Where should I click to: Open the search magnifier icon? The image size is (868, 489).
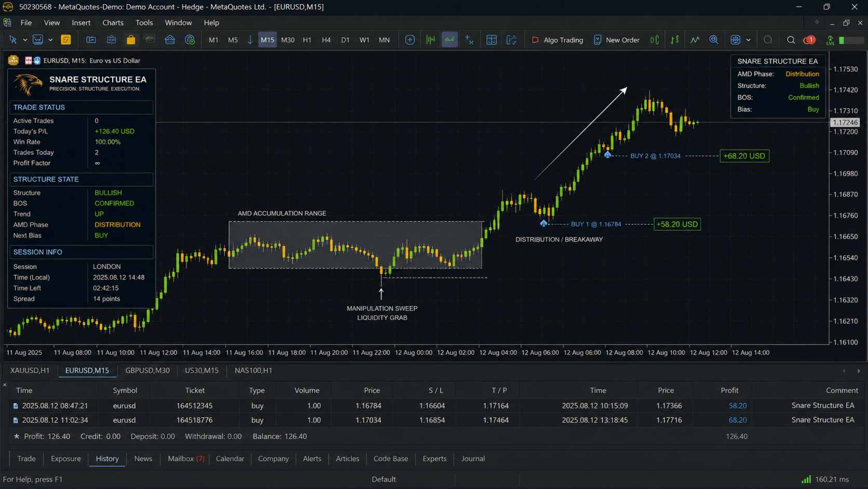(x=791, y=39)
